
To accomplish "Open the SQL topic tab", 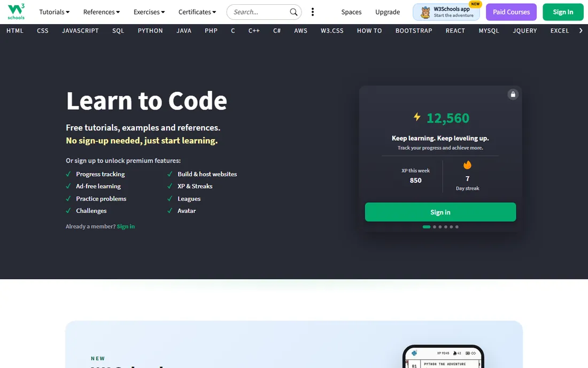I will click(118, 31).
